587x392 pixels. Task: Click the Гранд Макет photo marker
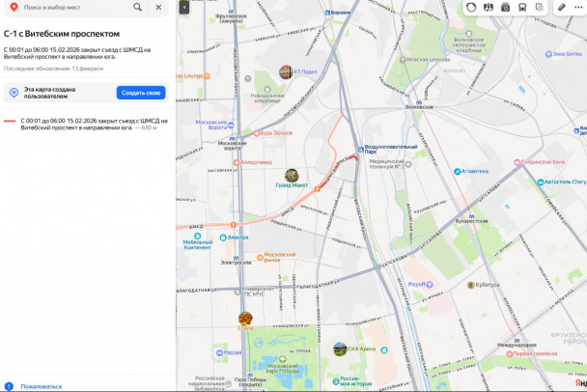point(292,175)
